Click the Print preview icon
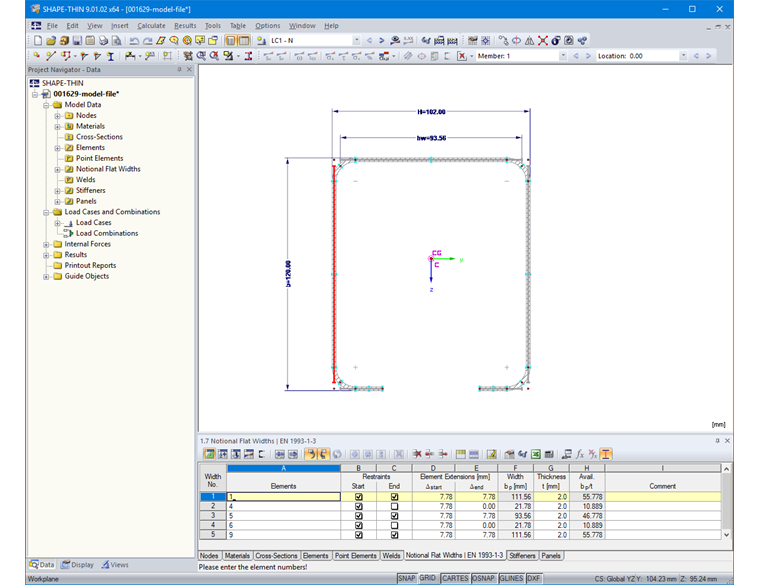 [x=116, y=41]
